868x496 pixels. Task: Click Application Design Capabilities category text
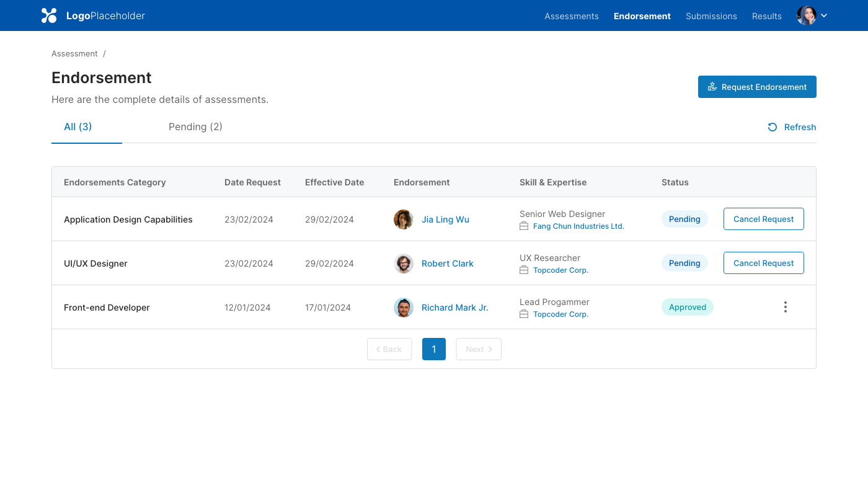pos(128,219)
